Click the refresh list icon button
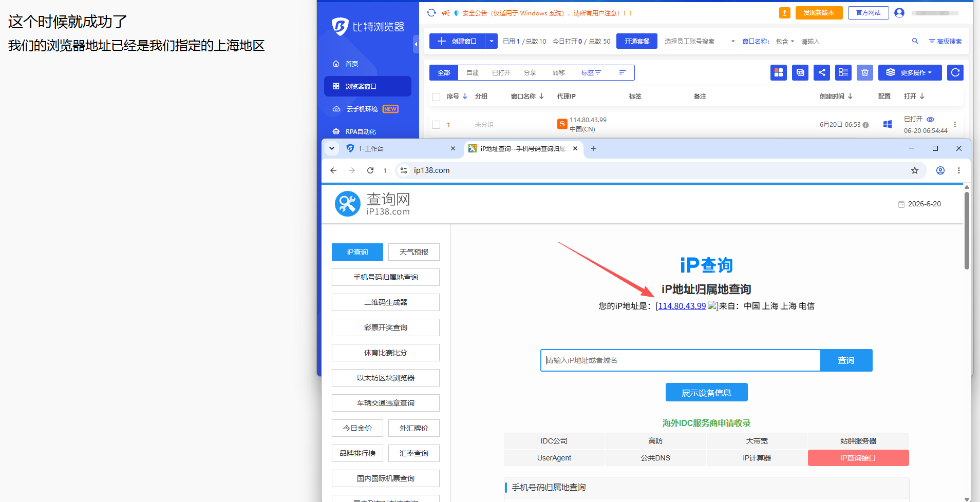 pyautogui.click(x=955, y=72)
